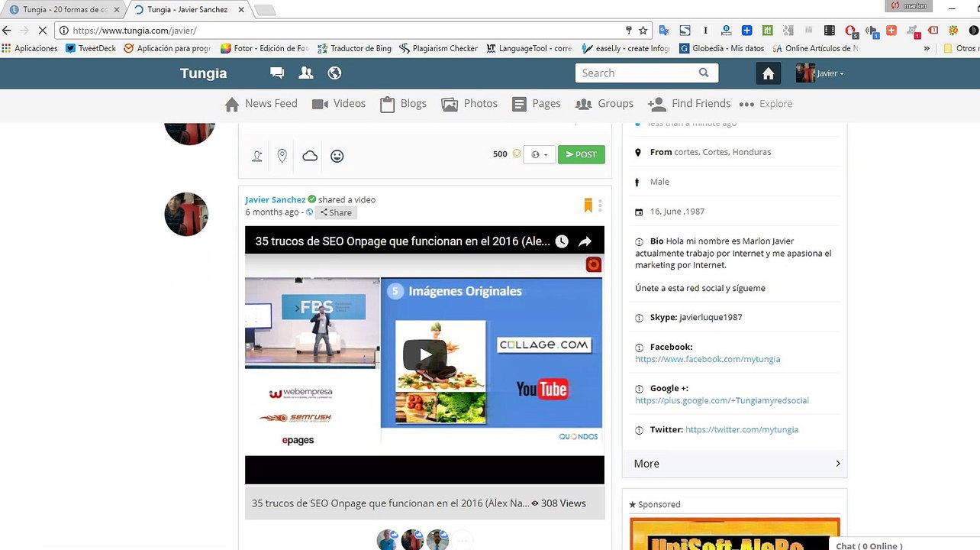Screen dimensions: 980x550
Task: Click the Tungia logo
Action: click(x=203, y=73)
